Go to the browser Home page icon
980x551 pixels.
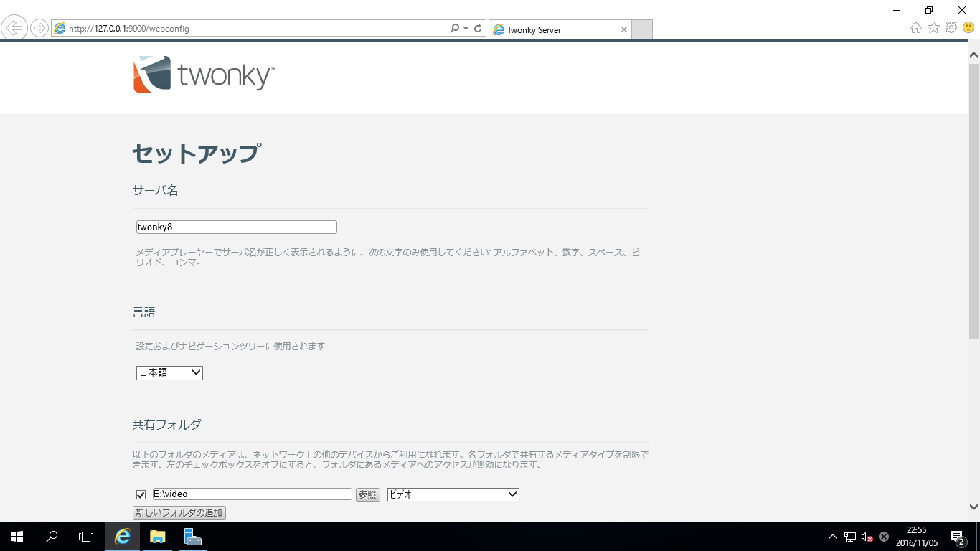click(916, 28)
